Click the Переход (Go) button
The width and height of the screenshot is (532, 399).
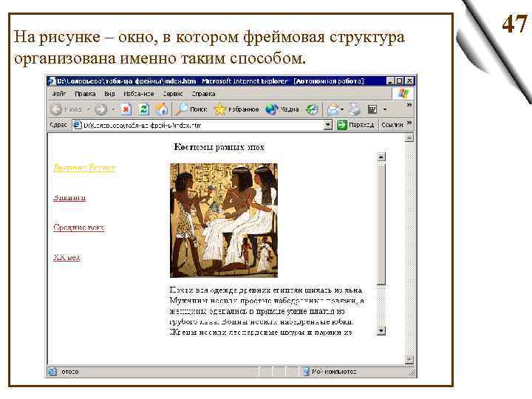tap(355, 125)
